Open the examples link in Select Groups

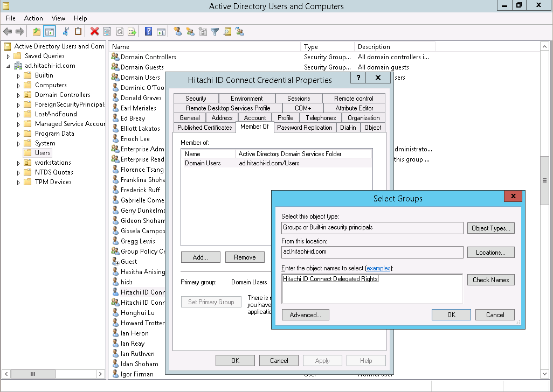point(378,268)
